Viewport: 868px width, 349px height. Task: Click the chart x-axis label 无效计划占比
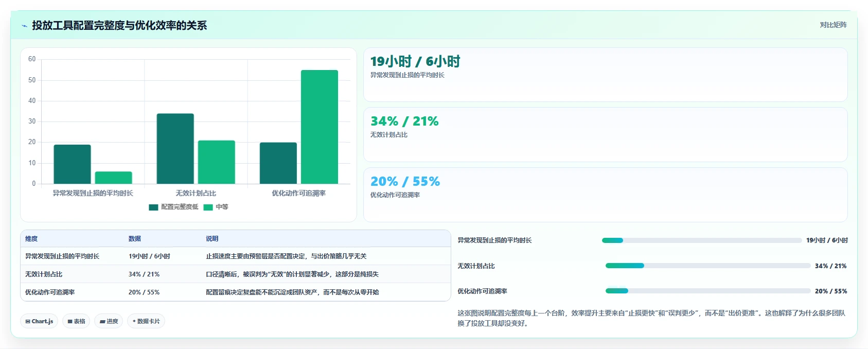(196, 194)
